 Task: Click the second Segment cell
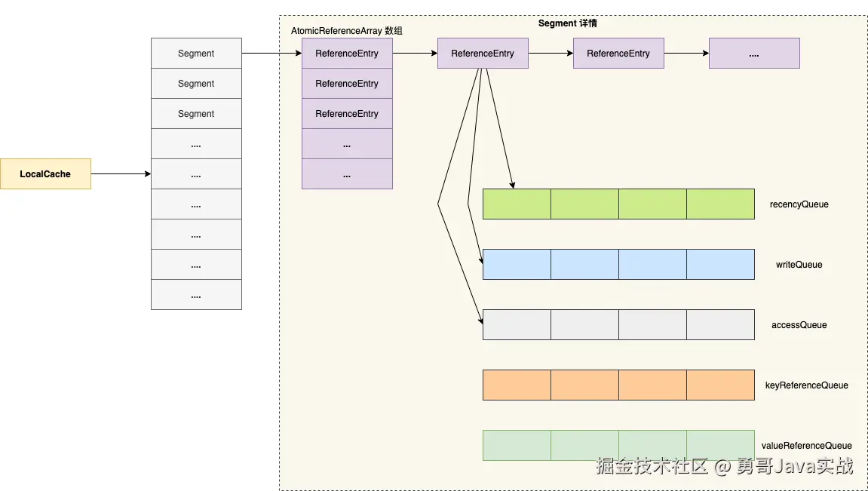(x=197, y=84)
